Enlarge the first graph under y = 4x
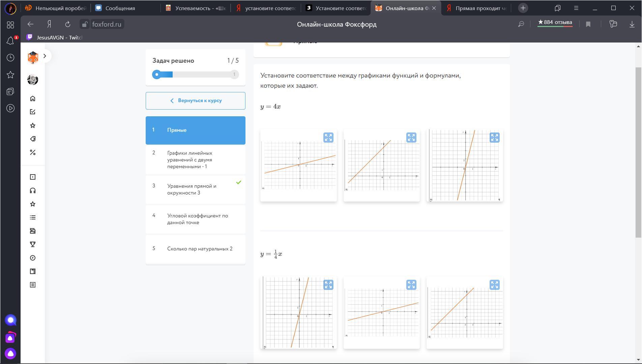Image resolution: width=642 pixels, height=364 pixels. [x=328, y=138]
